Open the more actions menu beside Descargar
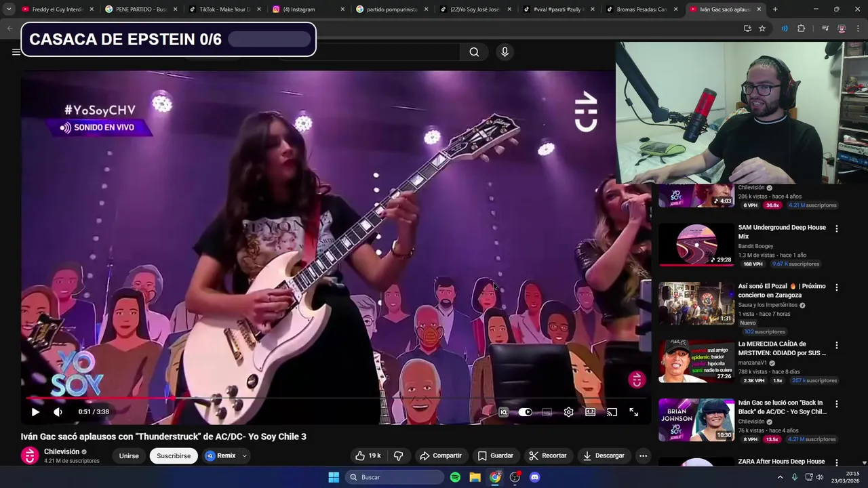The width and height of the screenshot is (868, 488). coord(643,455)
